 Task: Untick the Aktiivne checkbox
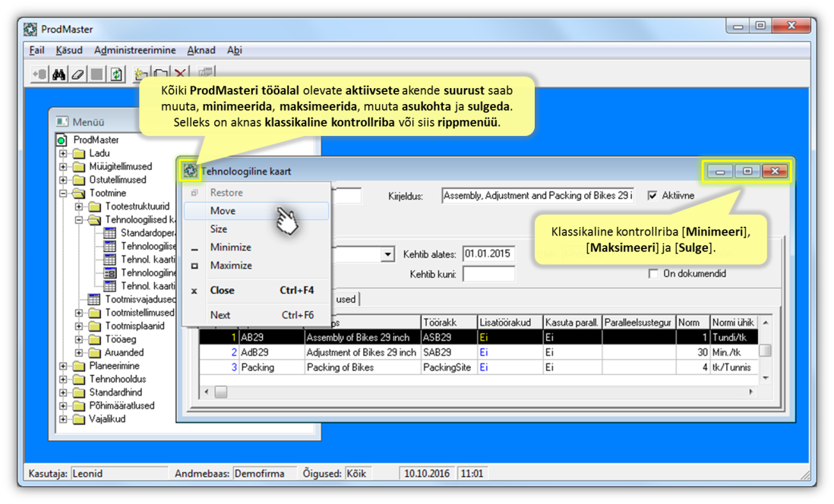[652, 196]
